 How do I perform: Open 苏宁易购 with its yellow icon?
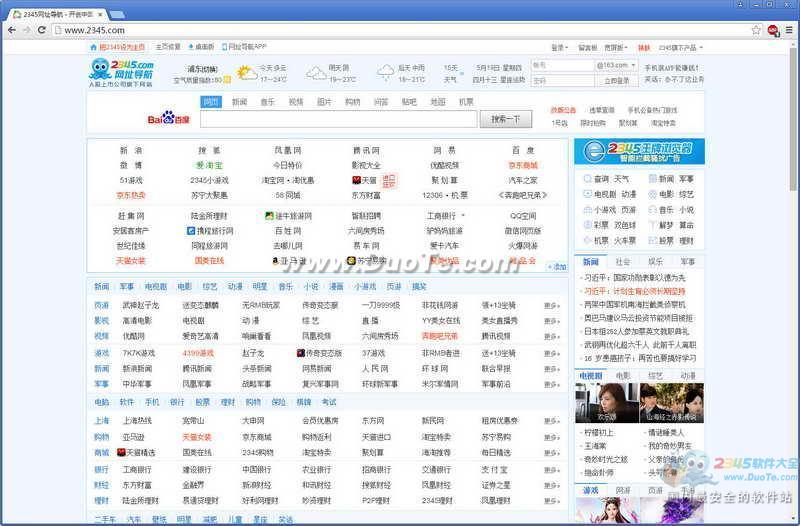(366, 261)
